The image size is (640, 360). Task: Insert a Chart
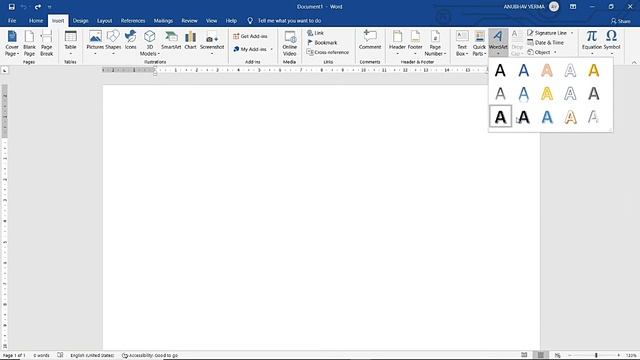click(x=190, y=41)
